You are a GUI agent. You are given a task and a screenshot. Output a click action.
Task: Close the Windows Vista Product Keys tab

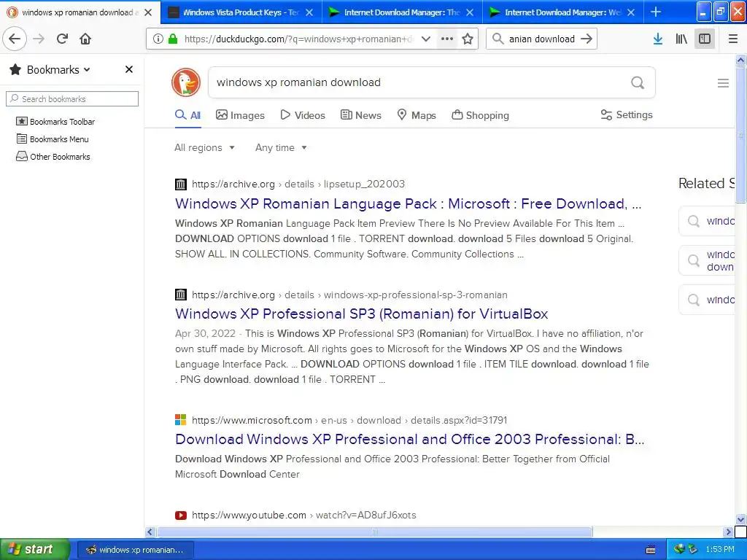point(309,12)
